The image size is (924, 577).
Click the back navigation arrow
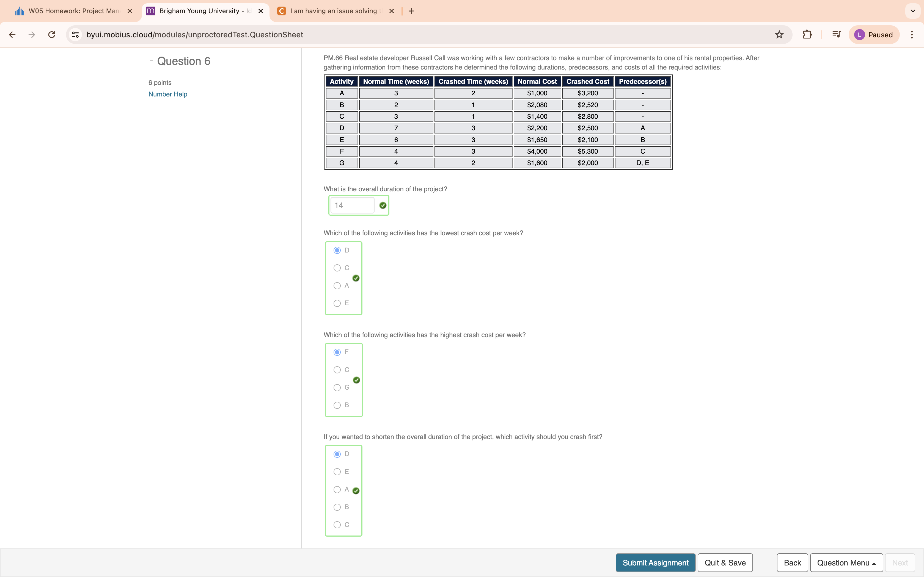coord(13,34)
